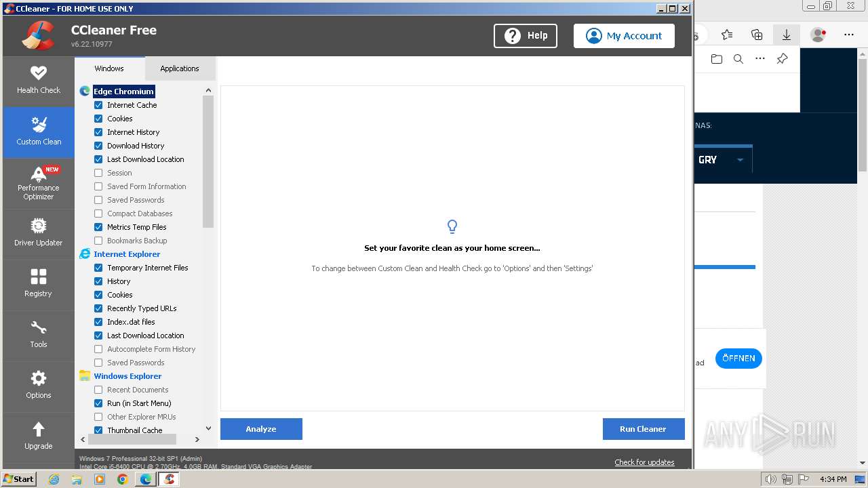Click the lightbulb tip icon

452,226
